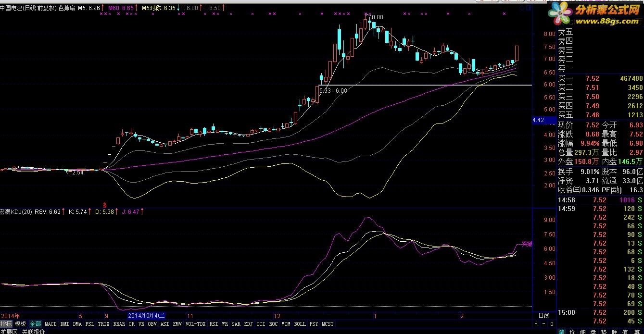Switch to the VR indicator
Viewport: 644px width, 334px height.
(x=141, y=324)
